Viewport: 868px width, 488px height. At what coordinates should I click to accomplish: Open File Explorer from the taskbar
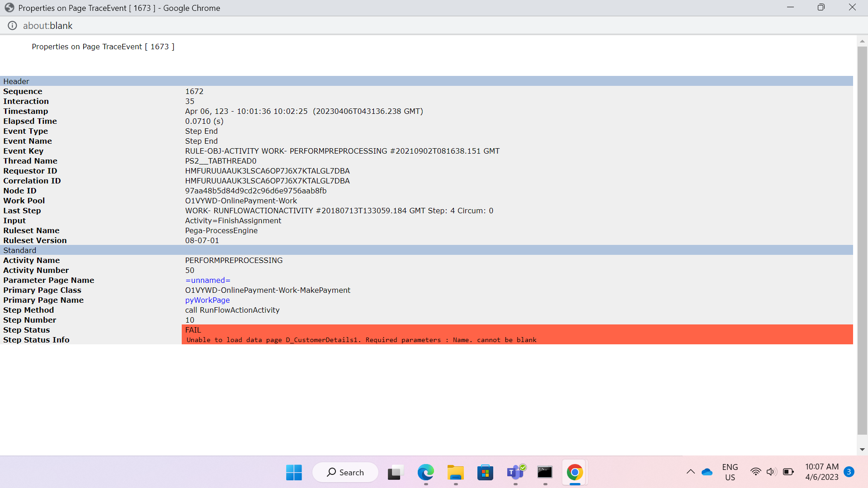point(455,473)
